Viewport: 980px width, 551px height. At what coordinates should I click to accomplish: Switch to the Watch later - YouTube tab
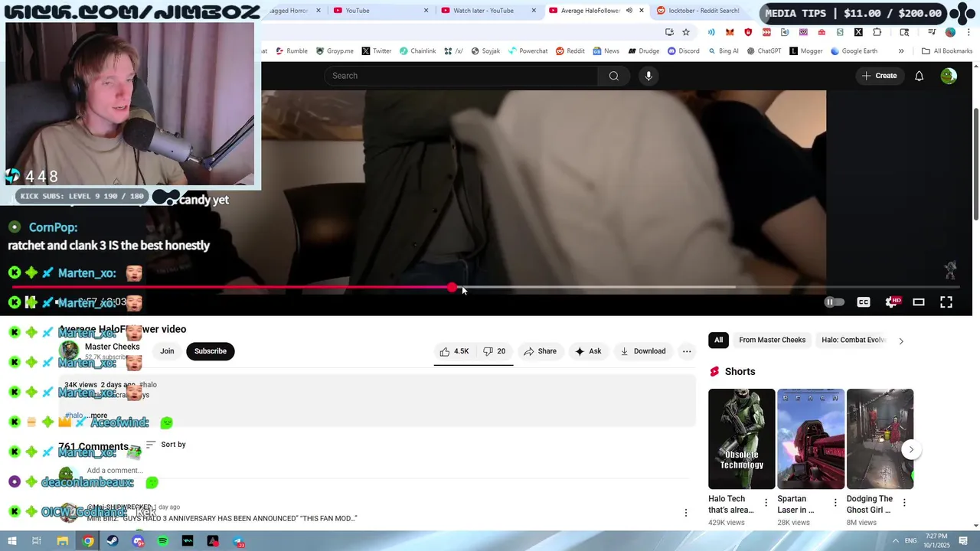coord(489,11)
